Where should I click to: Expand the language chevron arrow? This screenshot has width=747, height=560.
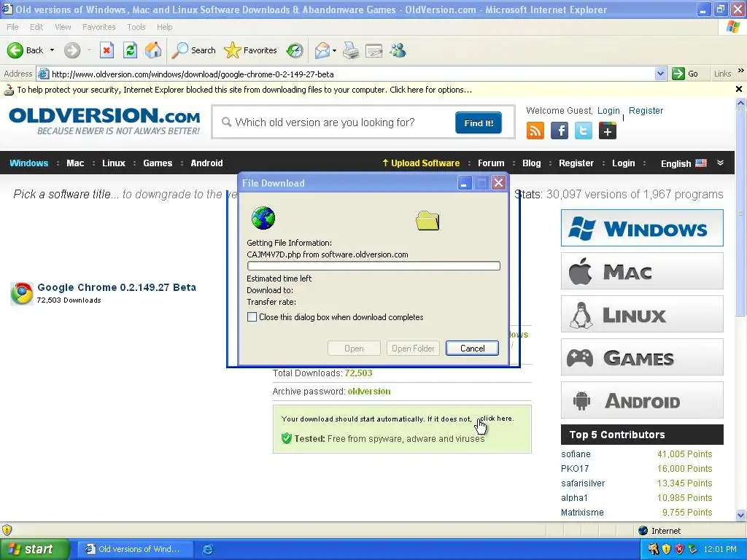tap(720, 163)
